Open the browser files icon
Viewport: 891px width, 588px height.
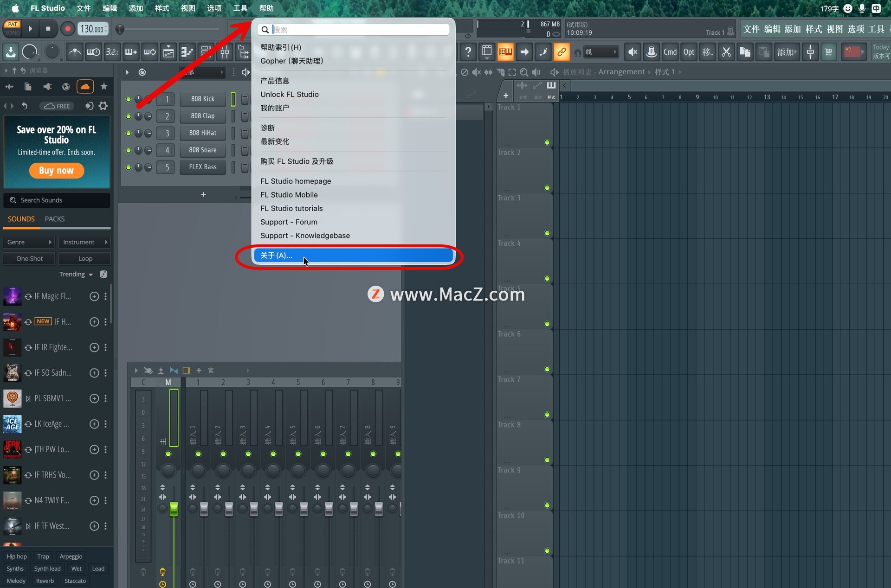click(x=28, y=87)
